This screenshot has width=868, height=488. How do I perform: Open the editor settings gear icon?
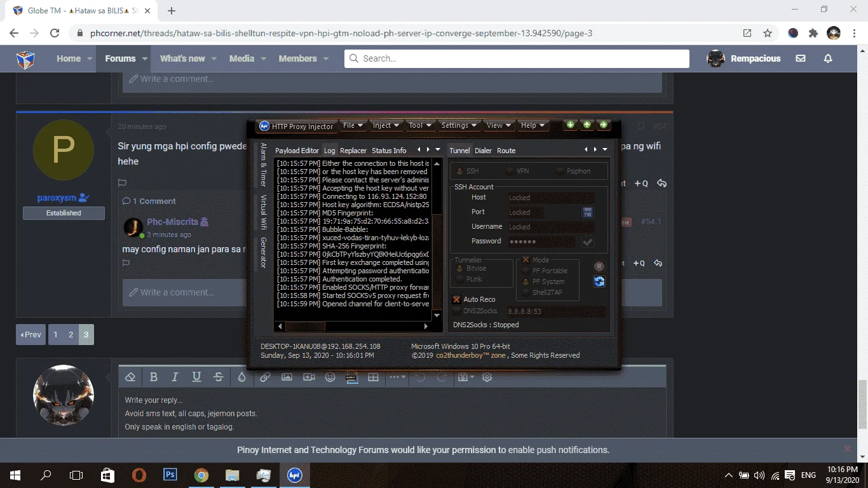(487, 377)
